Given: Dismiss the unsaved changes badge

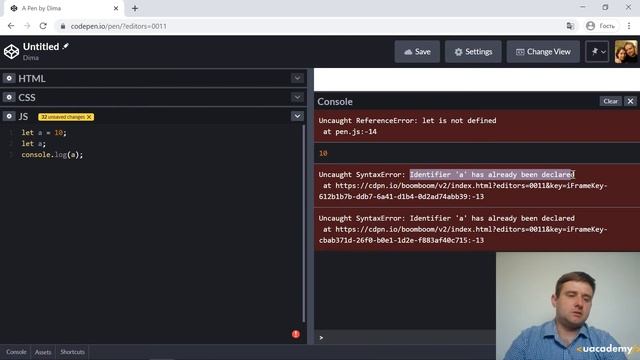Looking at the screenshot, I should click(x=89, y=117).
